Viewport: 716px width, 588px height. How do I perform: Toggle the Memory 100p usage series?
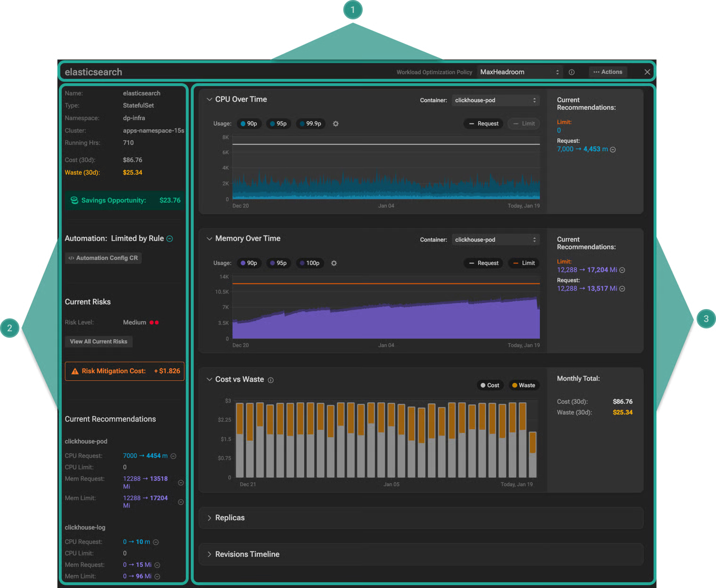[x=309, y=263]
